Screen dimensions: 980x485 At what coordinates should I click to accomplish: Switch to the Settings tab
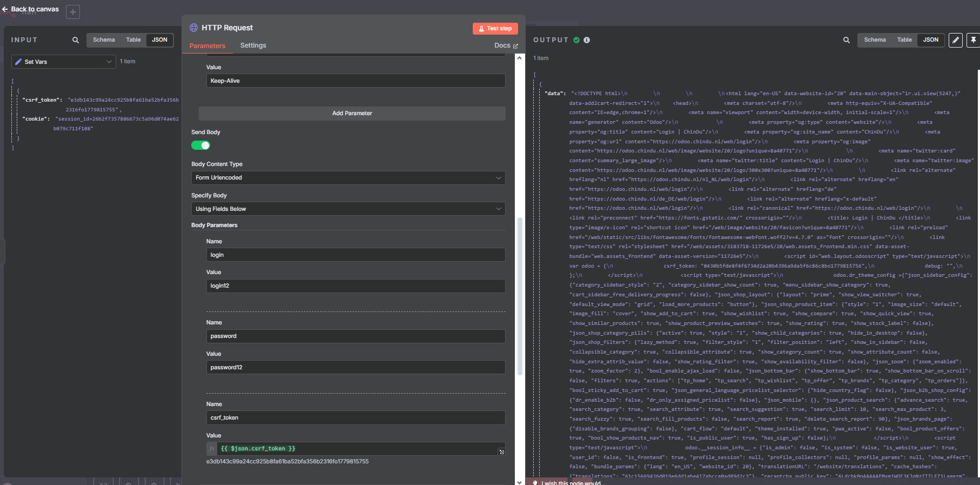253,45
